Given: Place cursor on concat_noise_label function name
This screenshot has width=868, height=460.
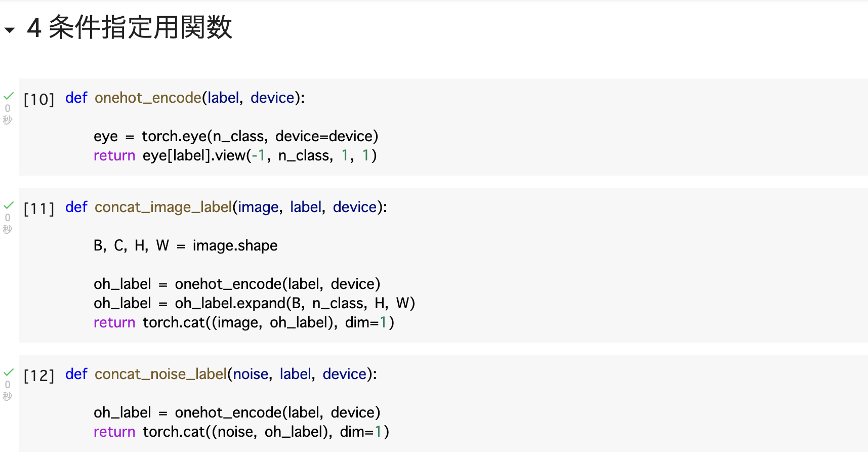Looking at the screenshot, I should point(160,374).
